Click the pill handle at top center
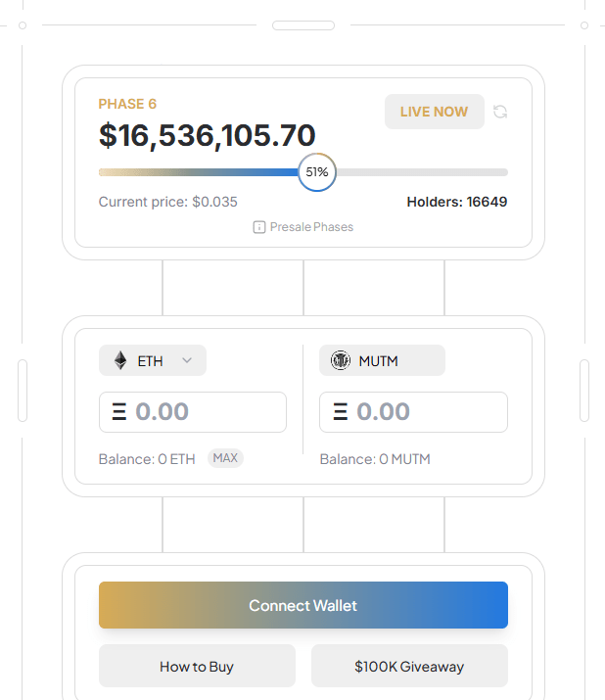605x700 pixels. [x=302, y=25]
